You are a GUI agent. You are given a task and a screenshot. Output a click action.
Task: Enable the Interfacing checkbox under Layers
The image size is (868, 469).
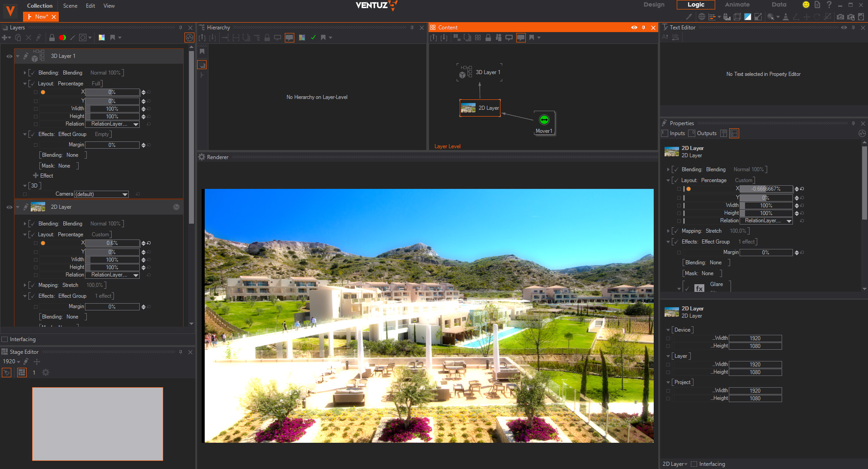pos(5,339)
